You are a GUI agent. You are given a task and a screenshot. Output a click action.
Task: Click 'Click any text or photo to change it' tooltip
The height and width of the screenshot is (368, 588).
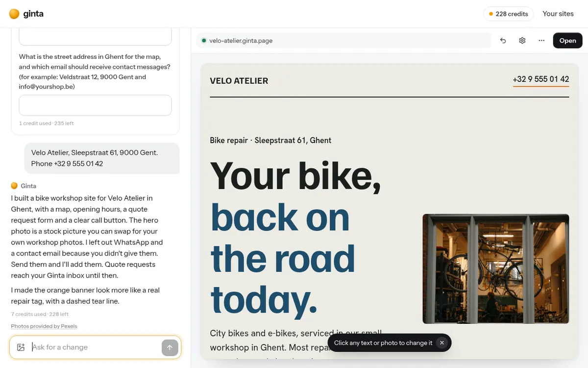coord(383,343)
